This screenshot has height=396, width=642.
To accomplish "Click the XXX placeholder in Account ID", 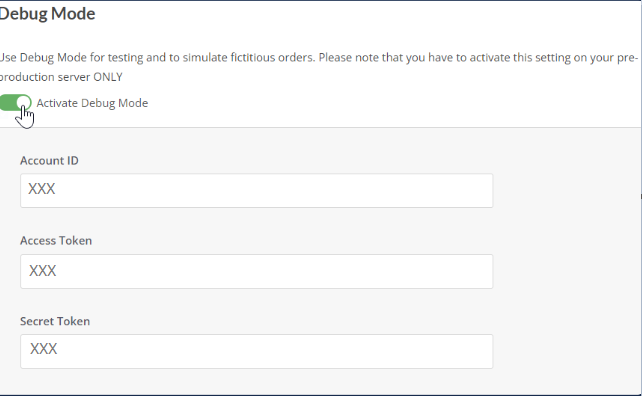I will tap(41, 189).
